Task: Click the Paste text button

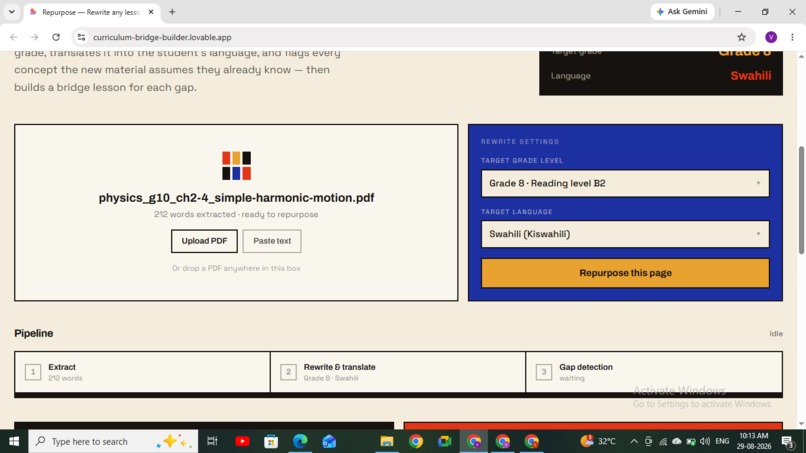Action: click(272, 241)
